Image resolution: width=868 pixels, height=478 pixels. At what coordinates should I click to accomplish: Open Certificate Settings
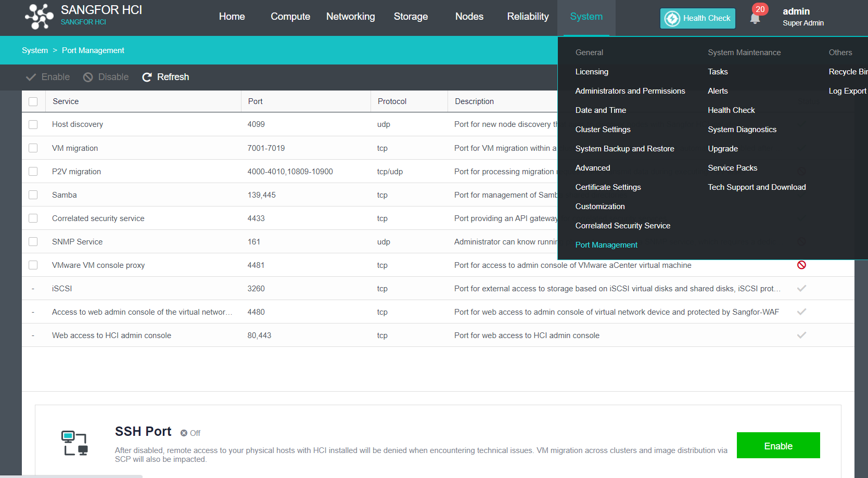coord(608,187)
